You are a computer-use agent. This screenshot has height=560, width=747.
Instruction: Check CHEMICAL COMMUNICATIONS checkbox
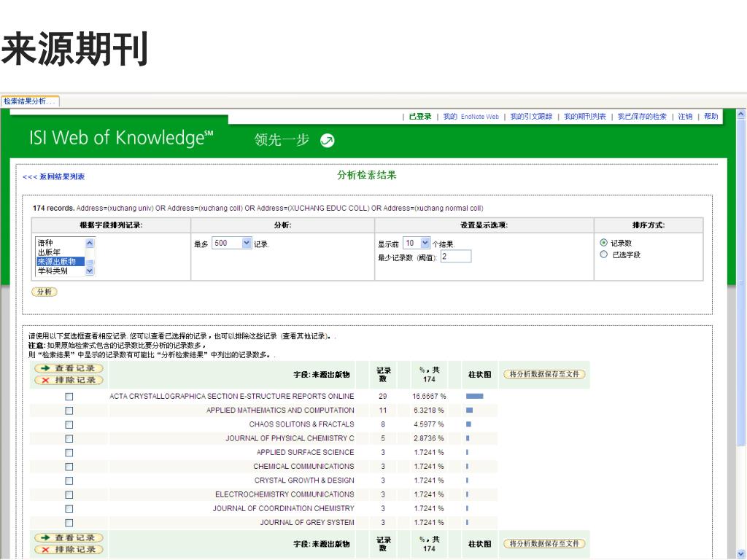point(69,467)
